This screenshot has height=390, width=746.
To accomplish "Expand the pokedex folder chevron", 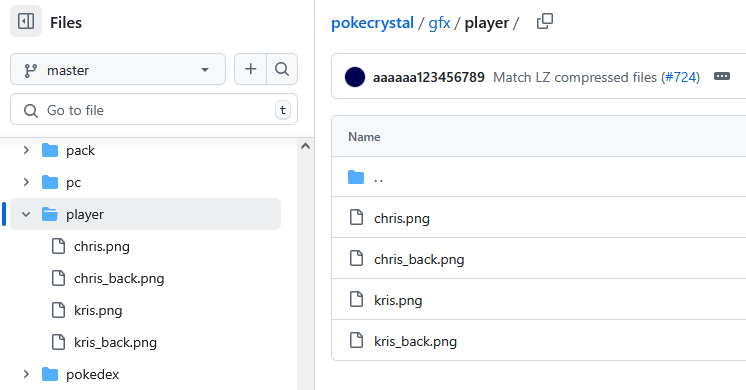I will (26, 374).
